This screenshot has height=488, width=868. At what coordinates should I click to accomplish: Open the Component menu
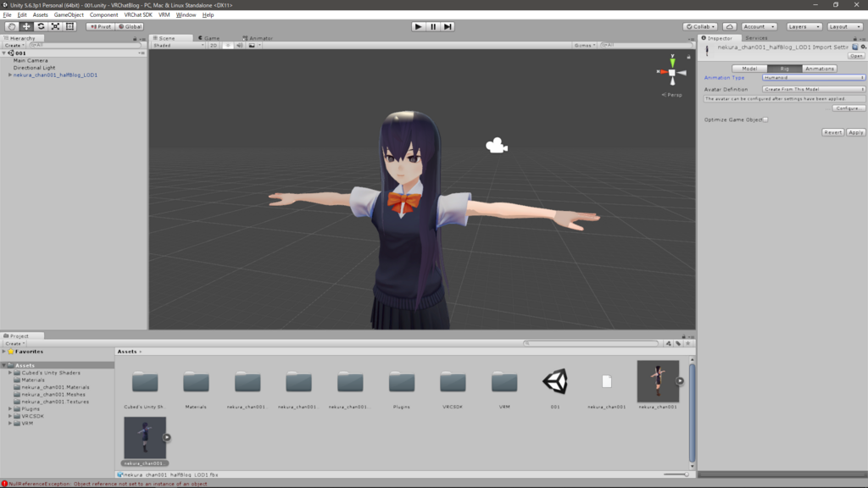click(x=103, y=15)
